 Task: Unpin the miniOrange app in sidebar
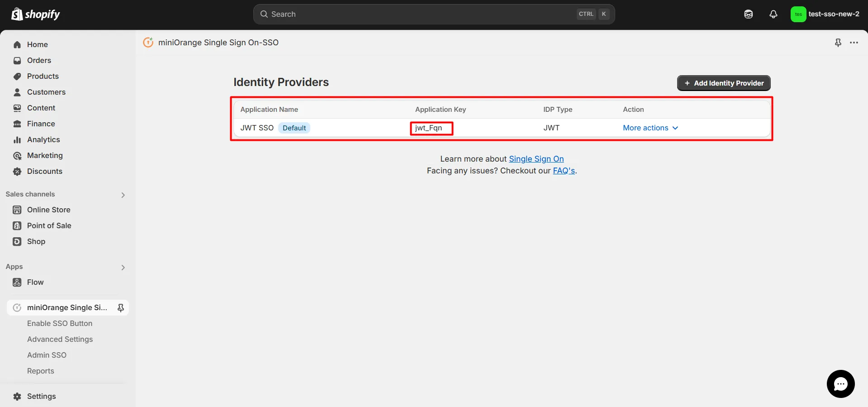[121, 308]
